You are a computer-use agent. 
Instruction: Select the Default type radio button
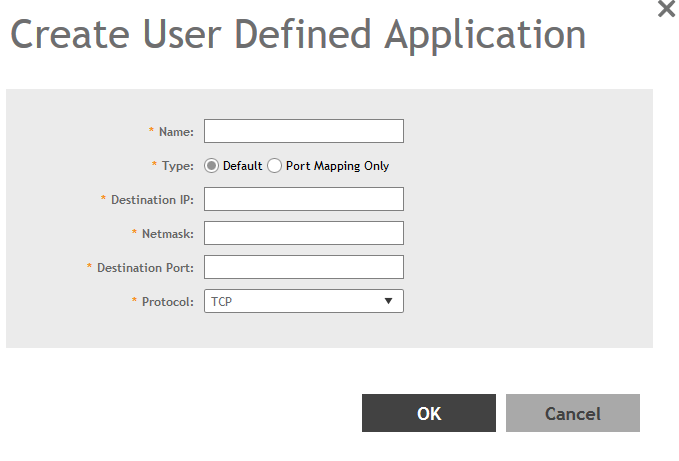pos(212,166)
